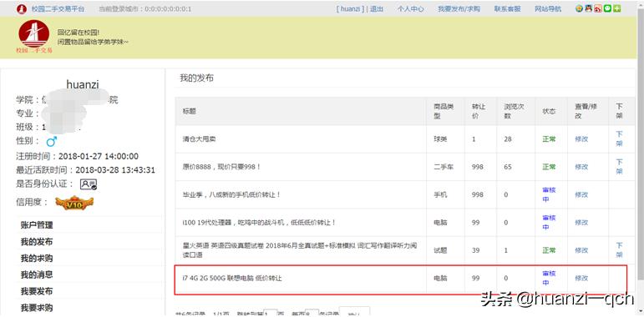This screenshot has width=644, height=317.
Task: Click 下架 for the 清仓大甩卖 listing
Action: click(619, 138)
